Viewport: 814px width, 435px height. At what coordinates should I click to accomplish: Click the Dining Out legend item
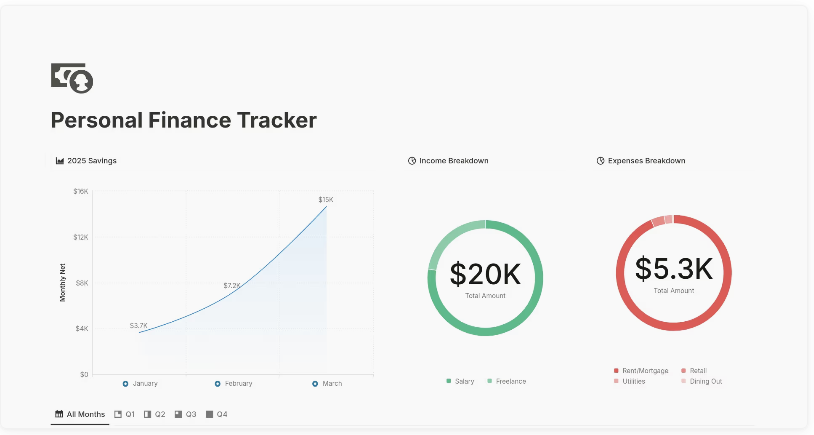pyautogui.click(x=702, y=382)
